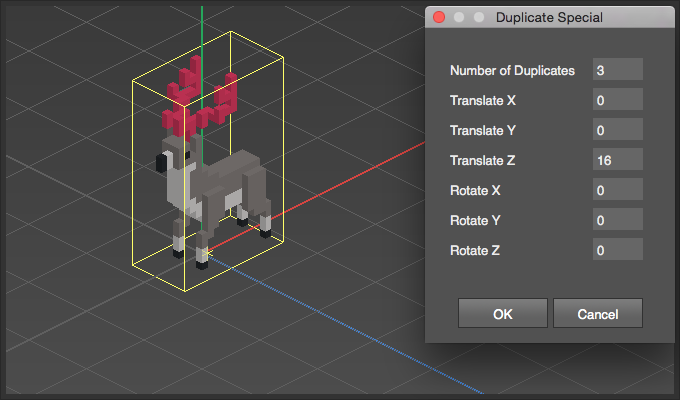Click the dialog's gray zoom button
Viewport: 680px width, 400px height.
pyautogui.click(x=478, y=17)
